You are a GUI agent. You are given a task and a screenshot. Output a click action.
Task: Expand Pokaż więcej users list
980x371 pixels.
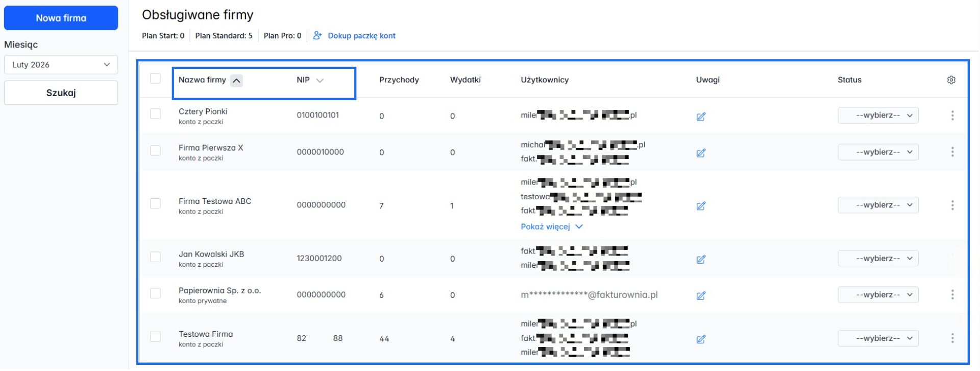coord(551,227)
